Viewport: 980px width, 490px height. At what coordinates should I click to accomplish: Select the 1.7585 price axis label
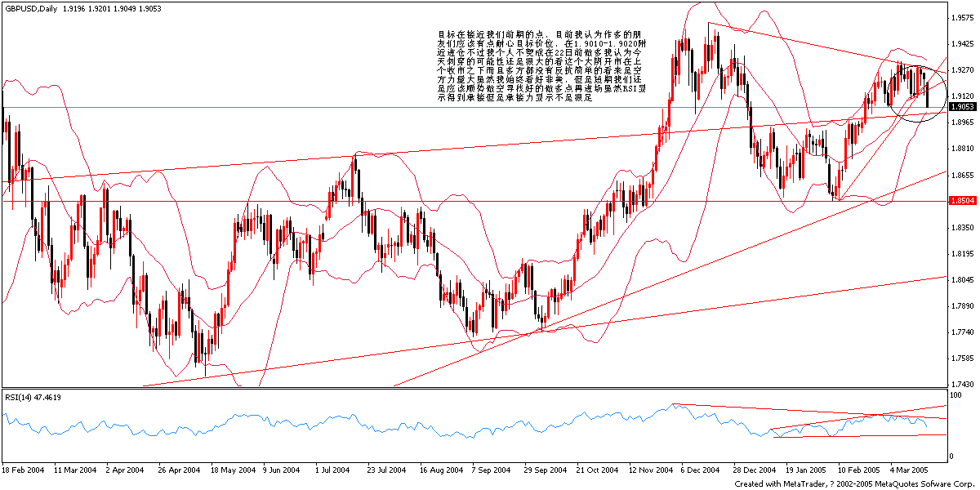click(964, 358)
